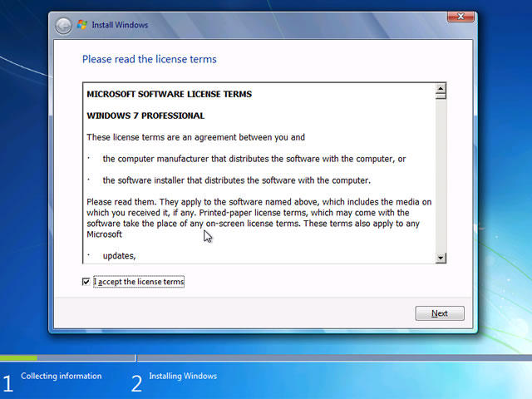Image resolution: width=532 pixels, height=399 pixels.
Task: Uncheck the accept license terms checkbox
Action: [86, 282]
